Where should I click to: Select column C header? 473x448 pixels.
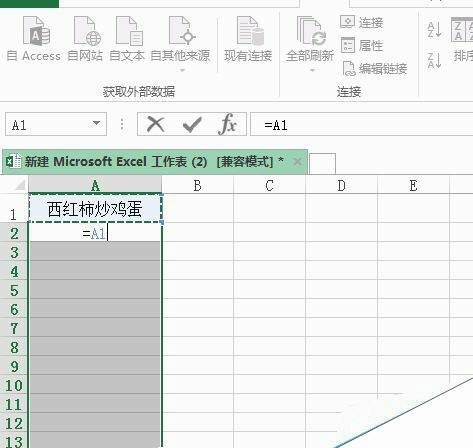270,185
